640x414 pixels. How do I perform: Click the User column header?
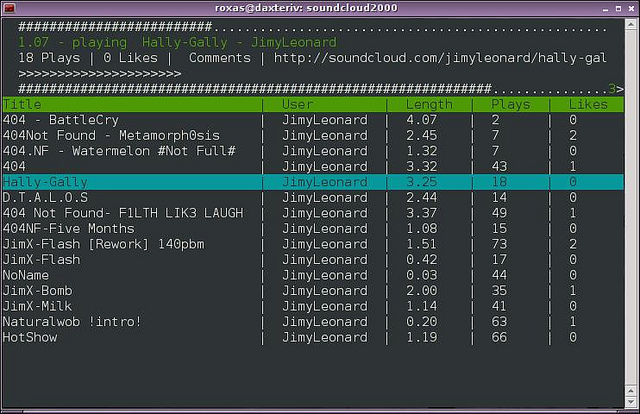(298, 104)
